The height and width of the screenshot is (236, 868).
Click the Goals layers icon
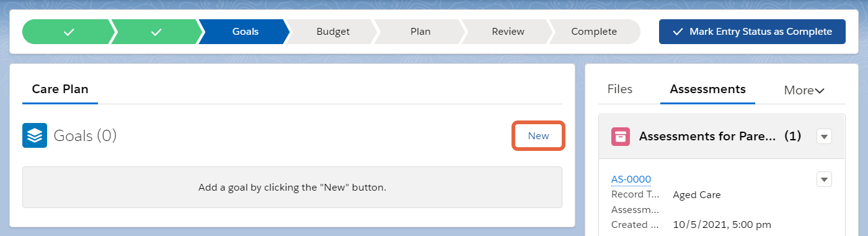click(x=35, y=135)
